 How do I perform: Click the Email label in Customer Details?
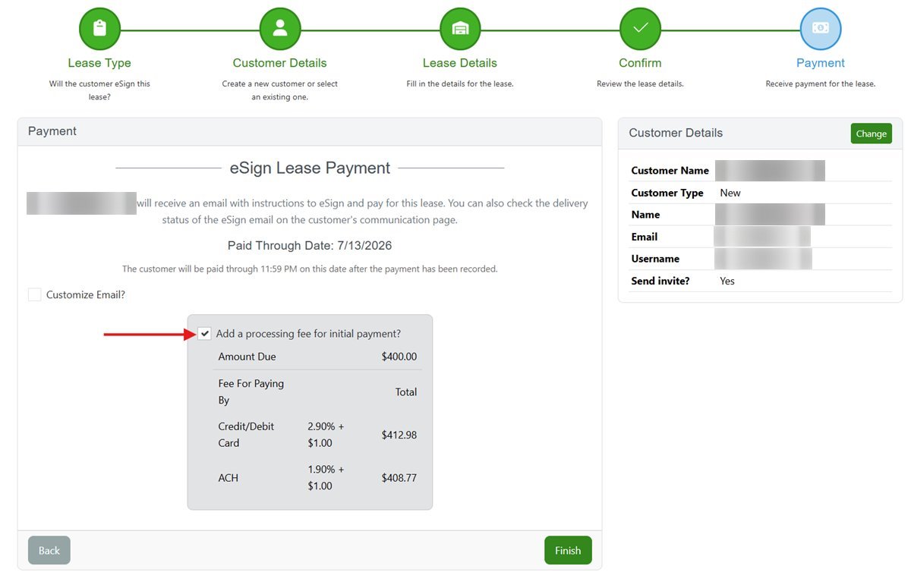click(x=645, y=237)
